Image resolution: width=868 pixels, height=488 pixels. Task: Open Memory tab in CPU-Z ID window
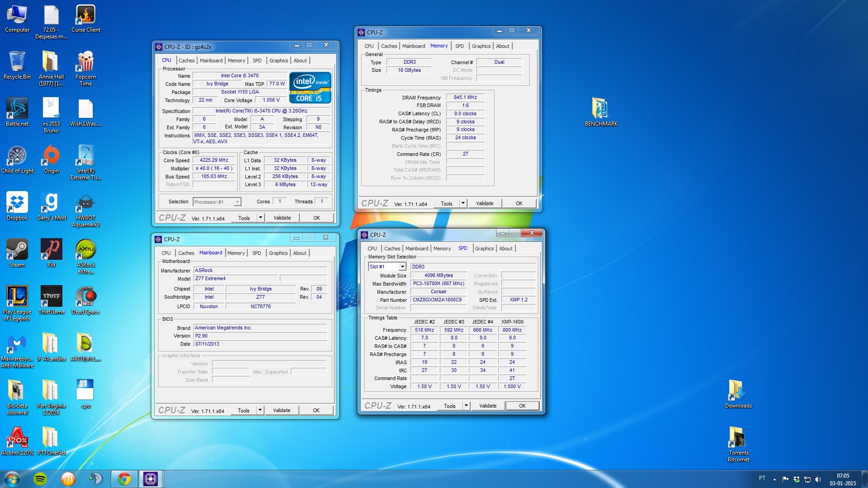pyautogui.click(x=236, y=61)
